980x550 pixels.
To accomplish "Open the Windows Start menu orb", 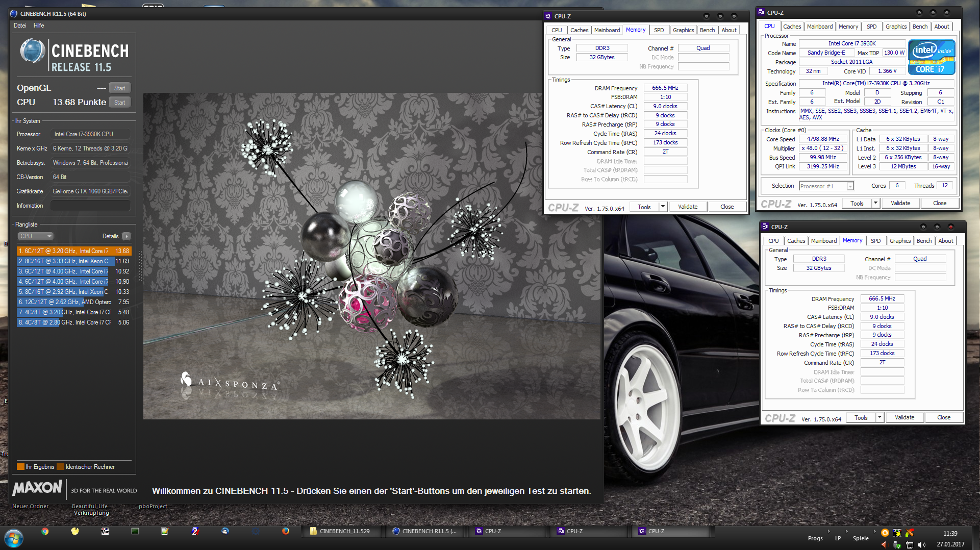I will click(14, 538).
